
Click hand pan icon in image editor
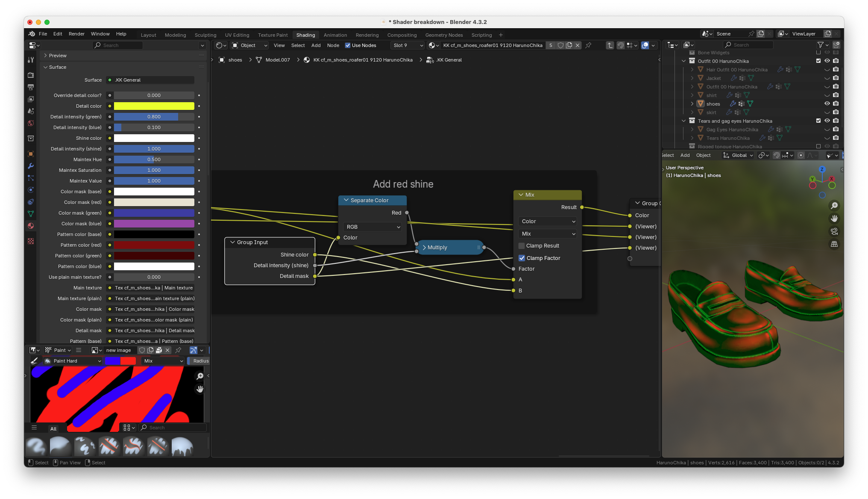199,389
